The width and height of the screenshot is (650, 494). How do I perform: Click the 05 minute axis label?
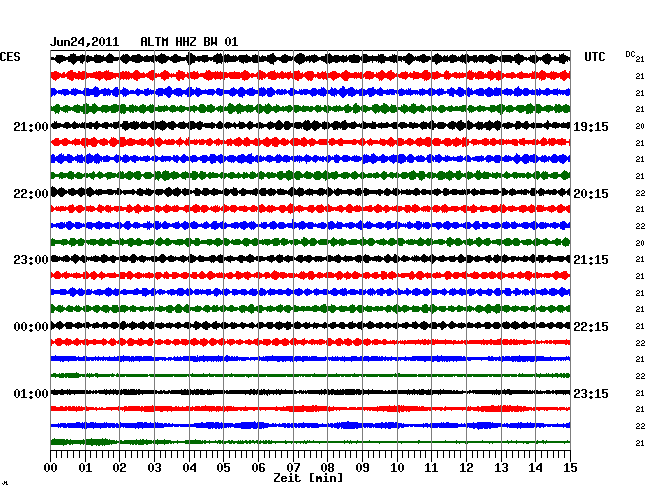(x=223, y=468)
